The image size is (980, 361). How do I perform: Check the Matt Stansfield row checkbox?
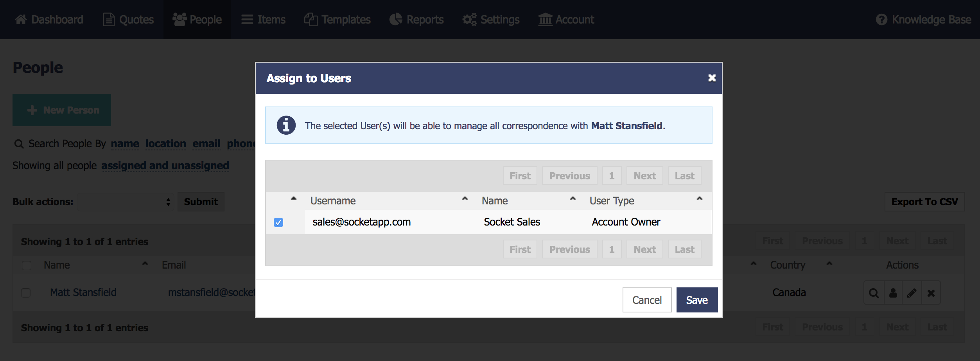tap(26, 293)
